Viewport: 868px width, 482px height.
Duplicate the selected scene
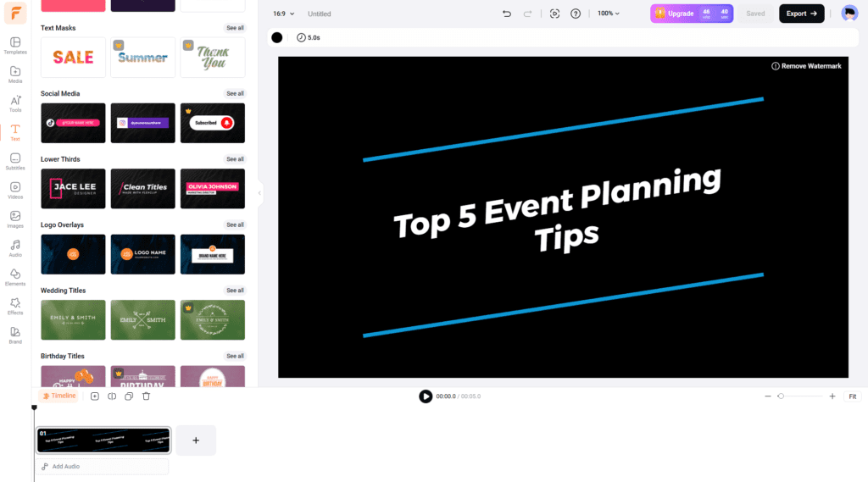click(x=129, y=396)
